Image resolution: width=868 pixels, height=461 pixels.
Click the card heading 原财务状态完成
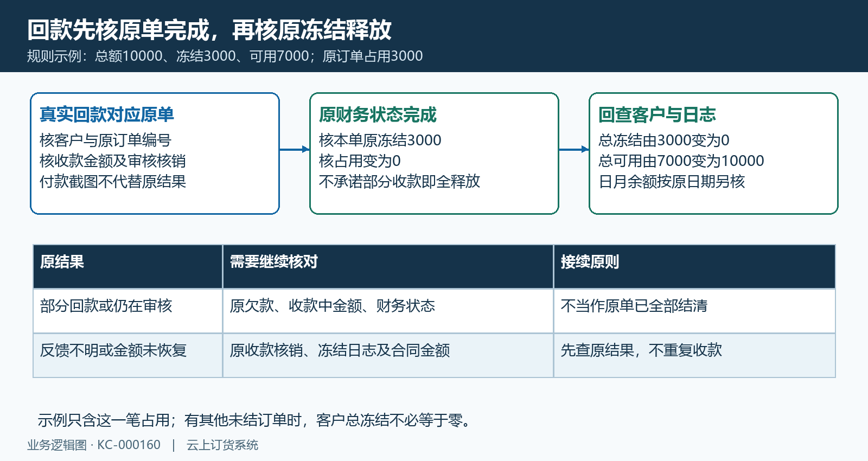pyautogui.click(x=378, y=114)
